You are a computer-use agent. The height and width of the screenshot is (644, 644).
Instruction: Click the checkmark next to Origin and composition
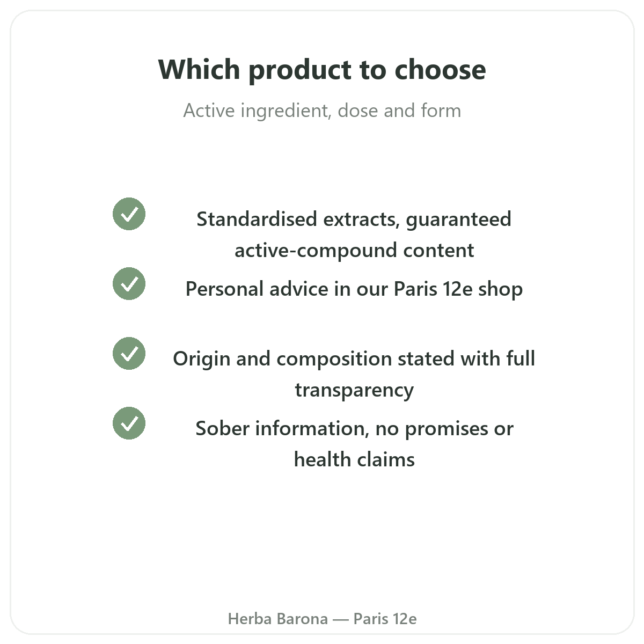(129, 353)
